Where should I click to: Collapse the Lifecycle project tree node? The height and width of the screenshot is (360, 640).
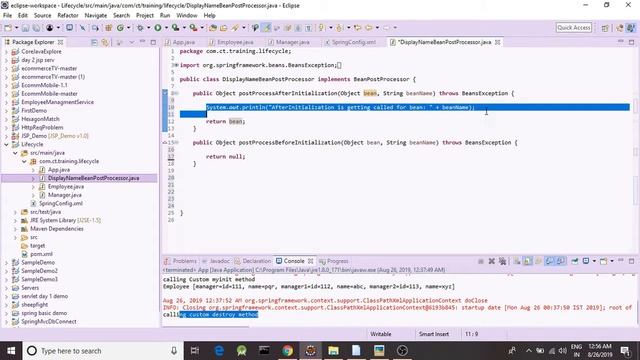pos(6,144)
